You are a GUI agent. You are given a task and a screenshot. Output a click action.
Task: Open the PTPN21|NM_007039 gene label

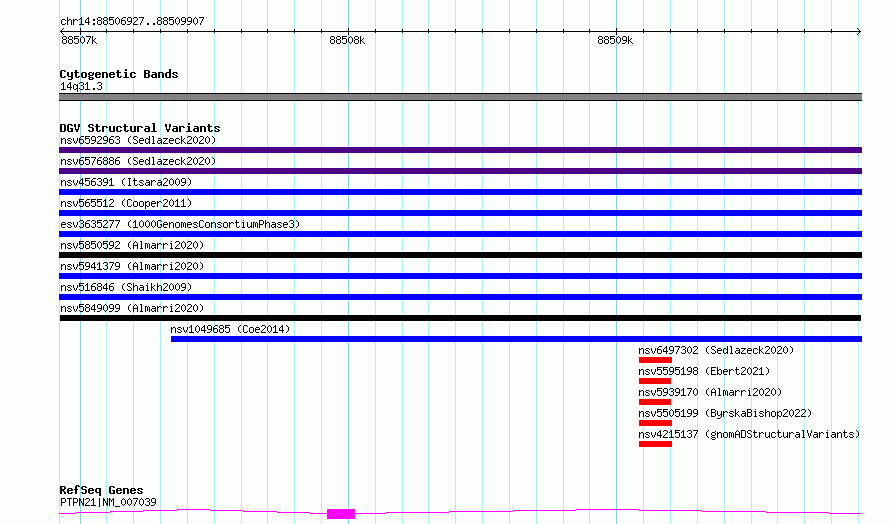point(108,502)
